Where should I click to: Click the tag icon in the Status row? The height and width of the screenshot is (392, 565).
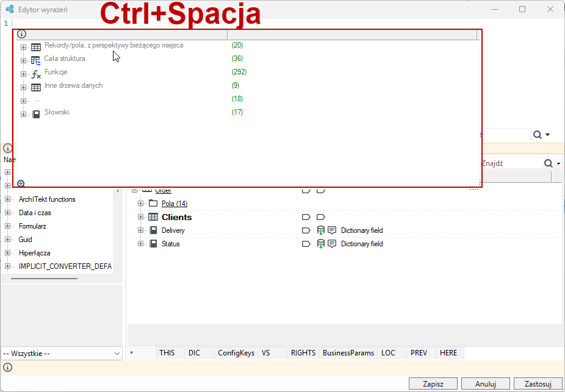tap(306, 244)
